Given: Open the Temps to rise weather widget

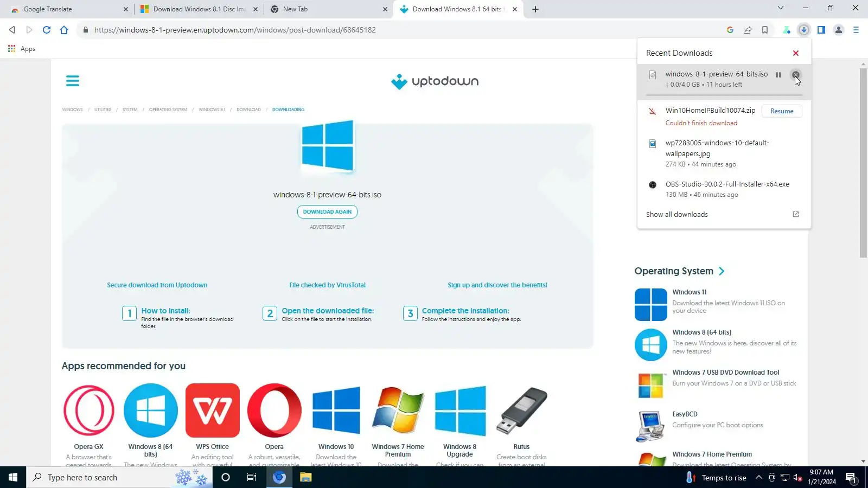Looking at the screenshot, I should (716, 477).
